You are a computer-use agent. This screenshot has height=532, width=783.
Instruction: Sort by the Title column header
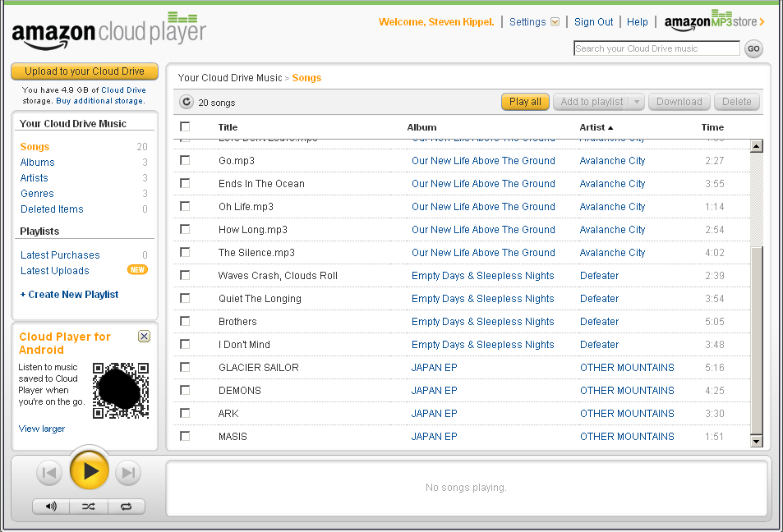228,127
